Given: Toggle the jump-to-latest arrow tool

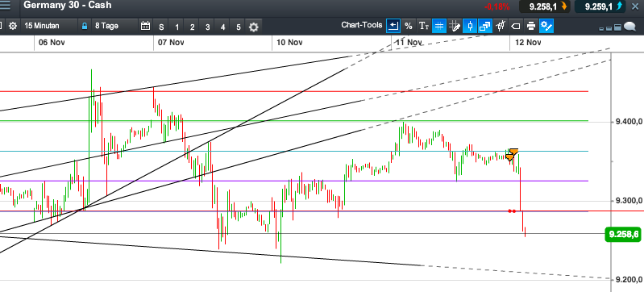Looking at the screenshot, I should pos(393,26).
